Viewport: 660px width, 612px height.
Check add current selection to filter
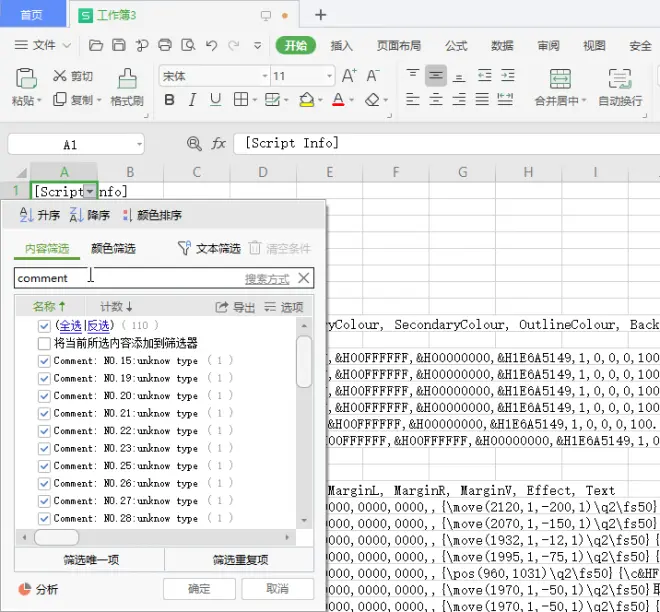44,343
